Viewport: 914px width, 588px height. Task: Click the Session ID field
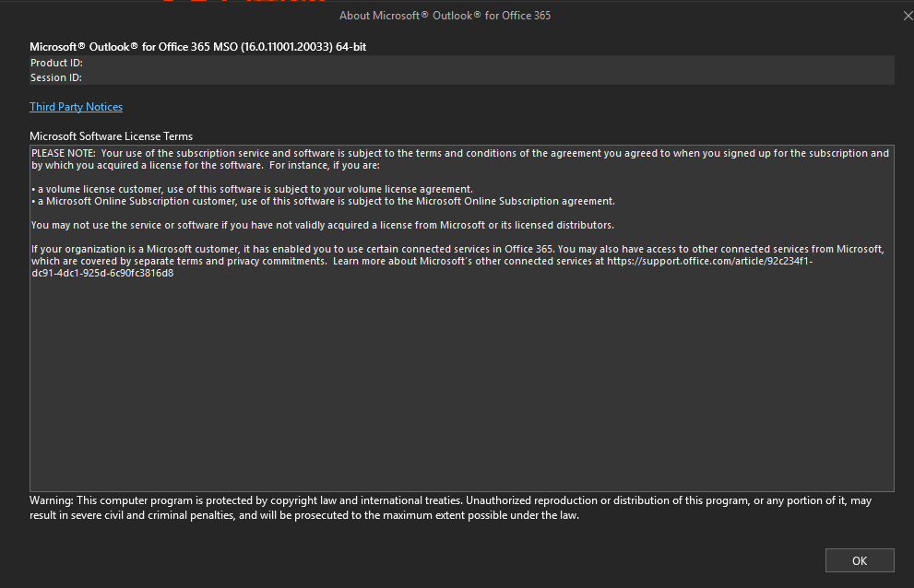[x=462, y=77]
